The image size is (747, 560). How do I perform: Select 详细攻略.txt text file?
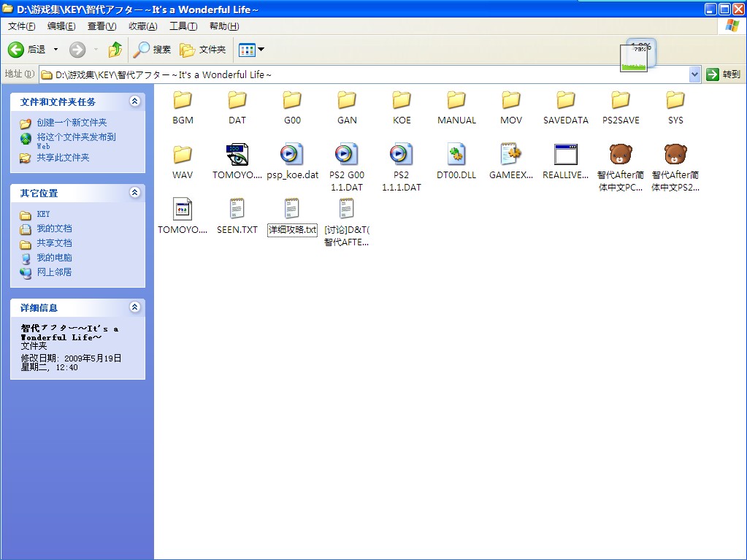click(292, 218)
